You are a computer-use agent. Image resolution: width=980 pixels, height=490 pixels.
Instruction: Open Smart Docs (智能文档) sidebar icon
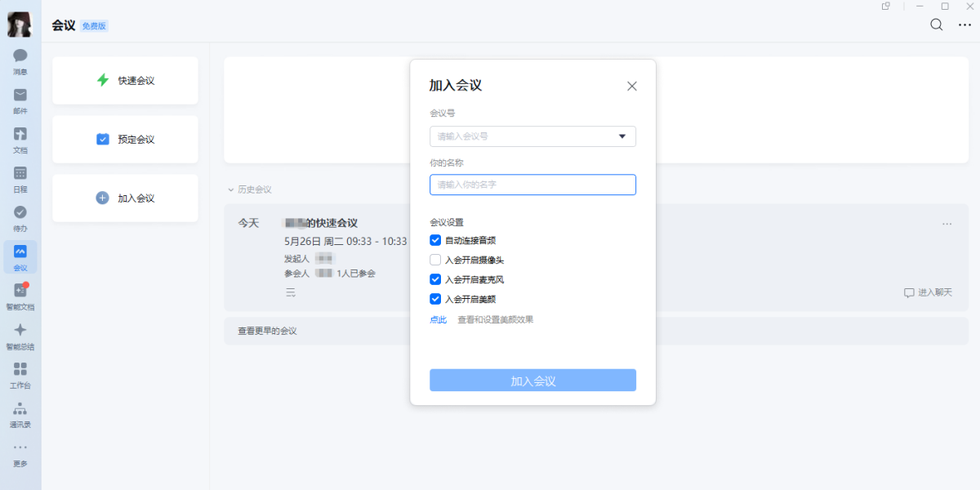20,296
